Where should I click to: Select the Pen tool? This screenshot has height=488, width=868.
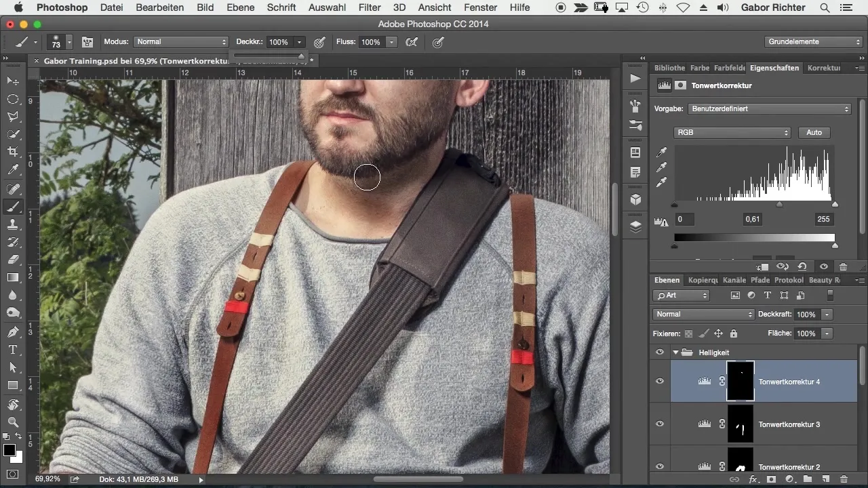coord(12,332)
